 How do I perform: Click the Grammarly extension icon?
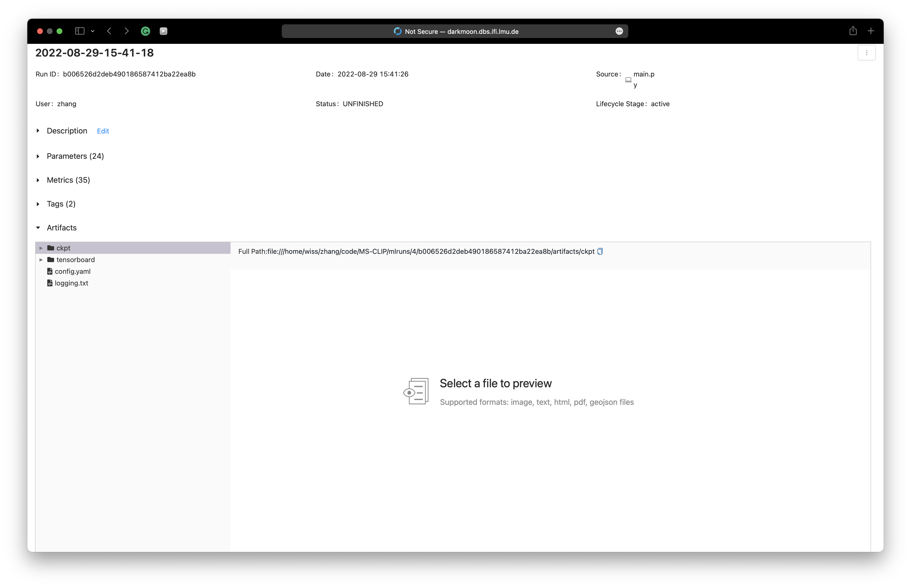[x=145, y=31]
